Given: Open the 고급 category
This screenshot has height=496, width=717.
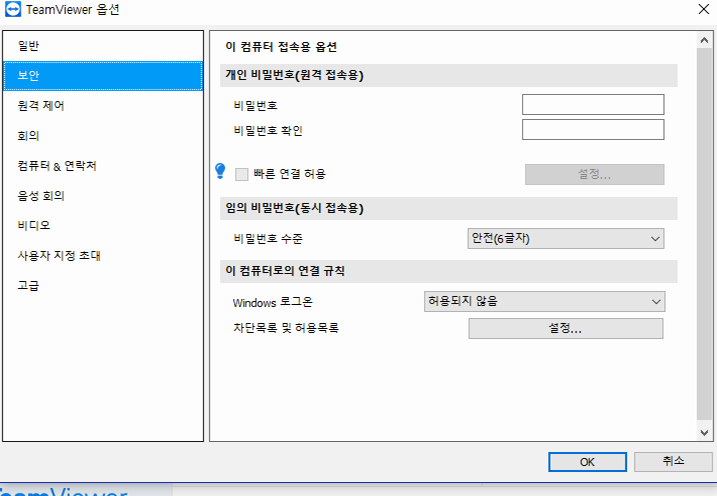Looking at the screenshot, I should (103, 286).
